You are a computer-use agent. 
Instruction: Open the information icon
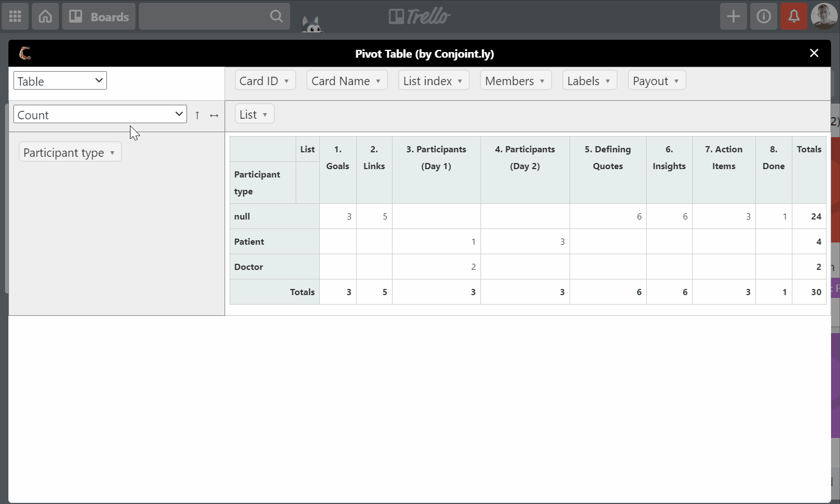click(x=764, y=16)
